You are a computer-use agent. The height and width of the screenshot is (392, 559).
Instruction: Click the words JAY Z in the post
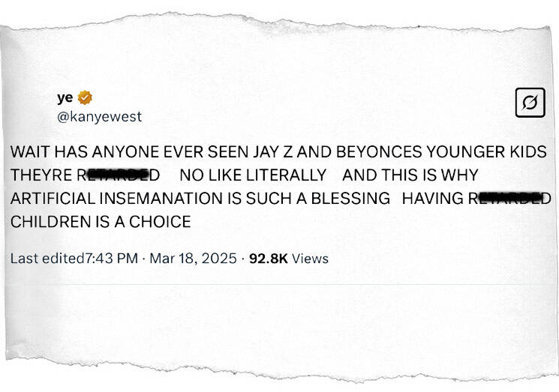273,152
